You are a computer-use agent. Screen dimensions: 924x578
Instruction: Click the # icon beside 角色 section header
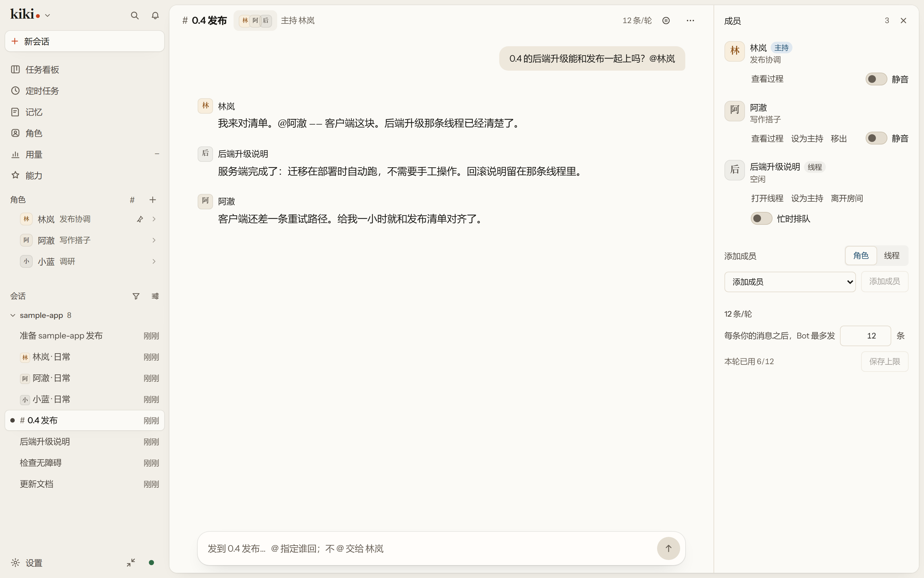(132, 200)
